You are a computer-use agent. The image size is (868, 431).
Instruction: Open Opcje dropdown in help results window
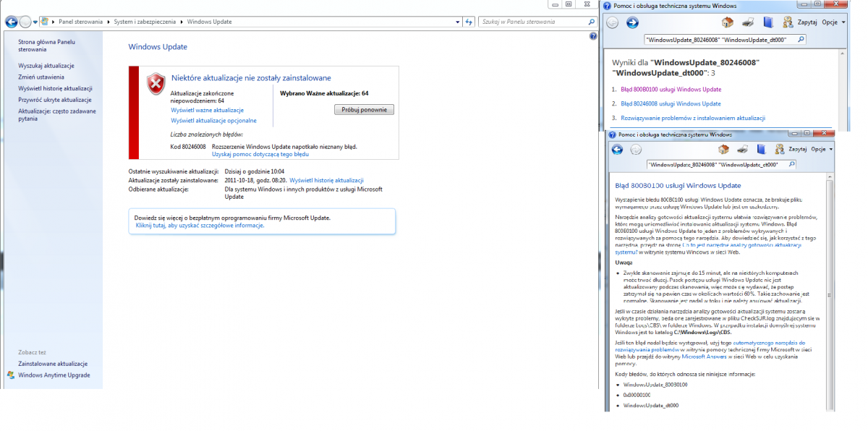click(x=833, y=22)
